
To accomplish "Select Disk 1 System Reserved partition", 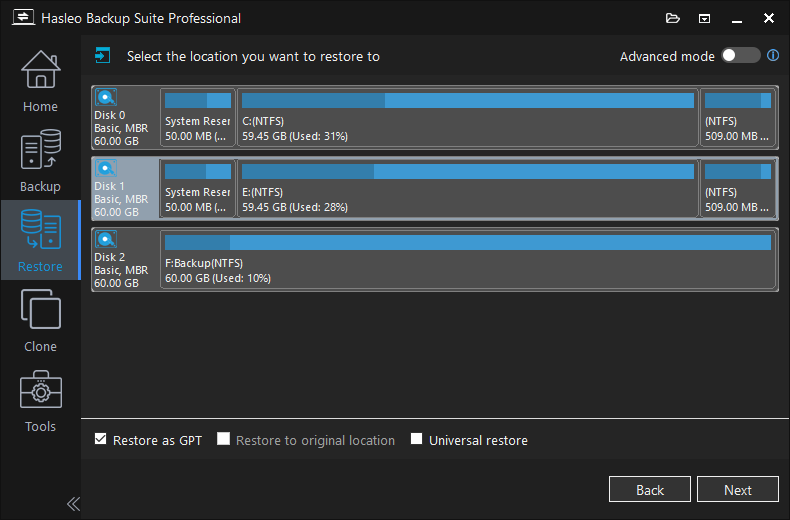I will click(x=198, y=188).
